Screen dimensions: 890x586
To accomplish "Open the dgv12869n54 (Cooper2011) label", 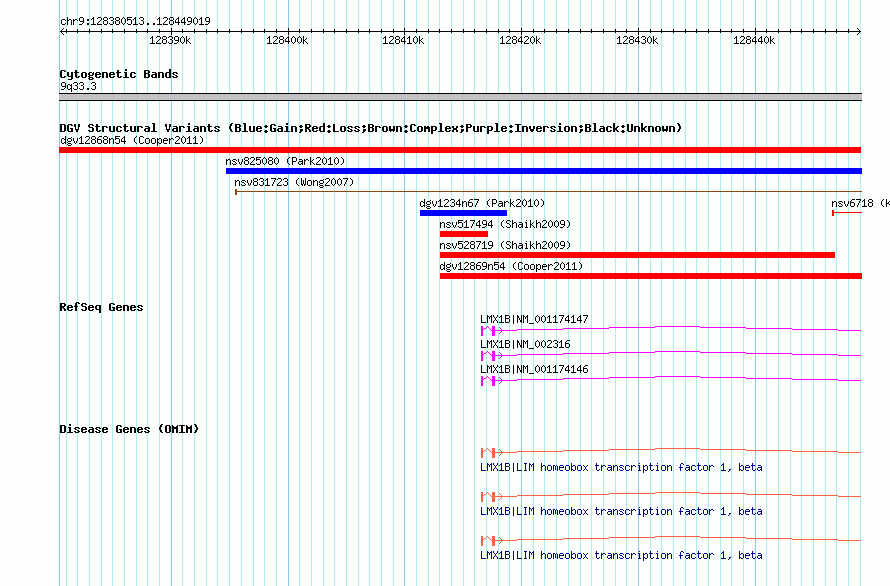I will pyautogui.click(x=511, y=266).
